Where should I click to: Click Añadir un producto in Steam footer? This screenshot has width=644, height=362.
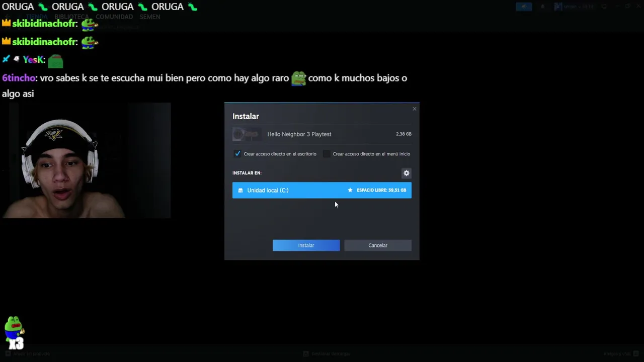(x=29, y=354)
